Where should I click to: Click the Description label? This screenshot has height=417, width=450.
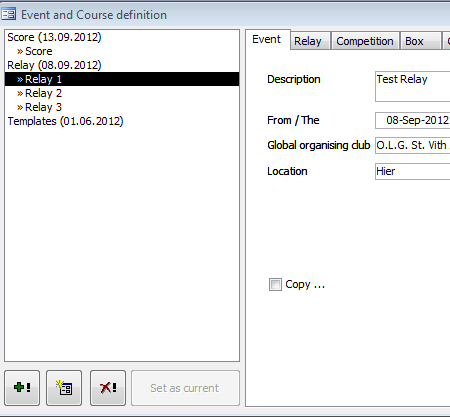click(x=294, y=79)
